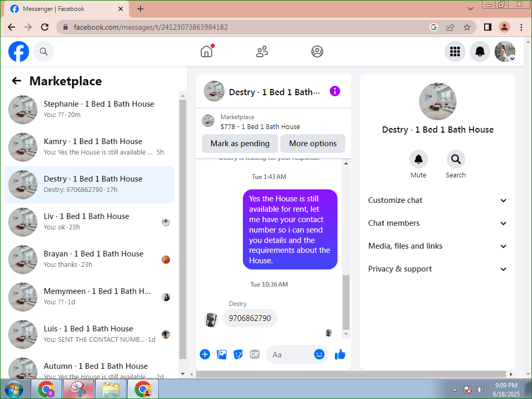The width and height of the screenshot is (532, 399).
Task: Open Luis 1 Bed 1 Bath House chat
Action: pyautogui.click(x=89, y=334)
